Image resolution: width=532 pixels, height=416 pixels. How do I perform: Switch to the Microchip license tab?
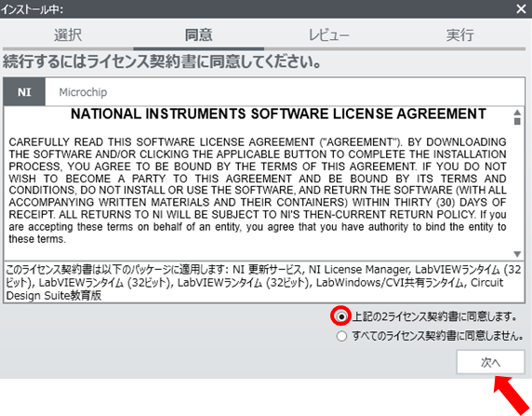coord(83,92)
